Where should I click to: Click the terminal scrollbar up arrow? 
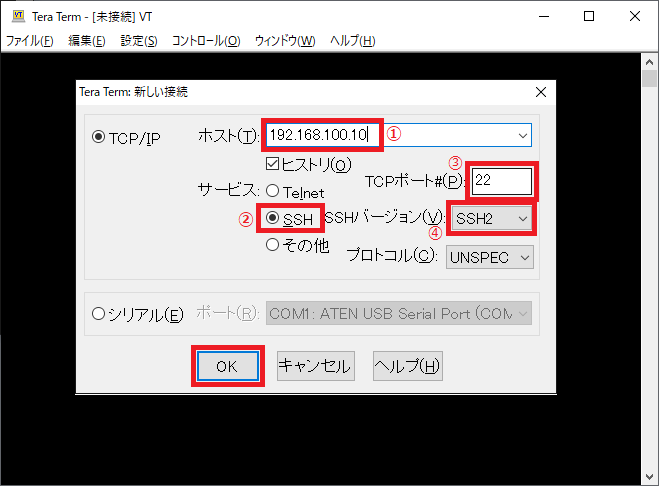pyautogui.click(x=649, y=62)
